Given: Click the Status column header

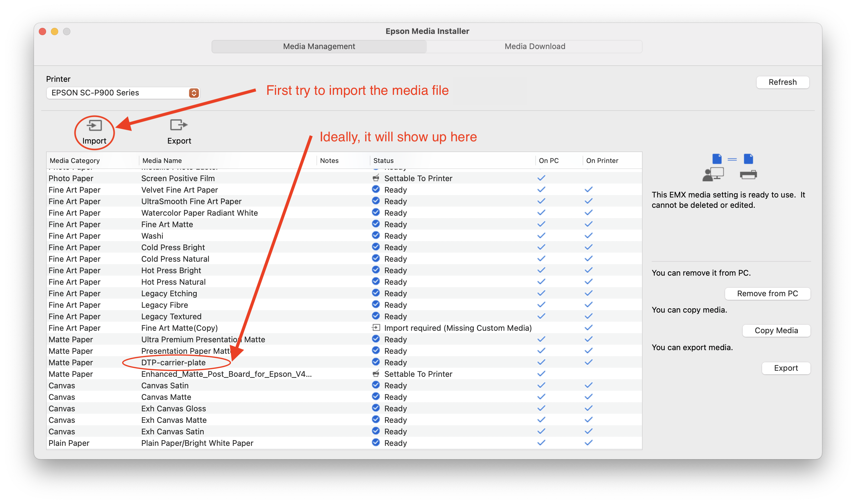Looking at the screenshot, I should point(452,161).
